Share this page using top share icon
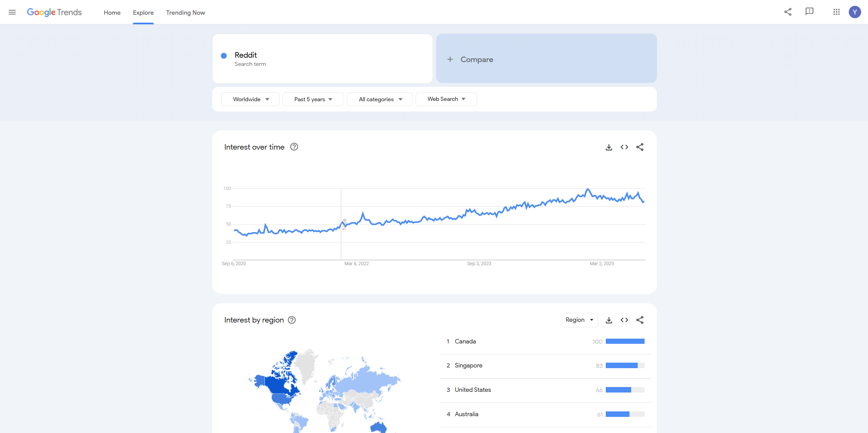The image size is (868, 433). click(788, 12)
